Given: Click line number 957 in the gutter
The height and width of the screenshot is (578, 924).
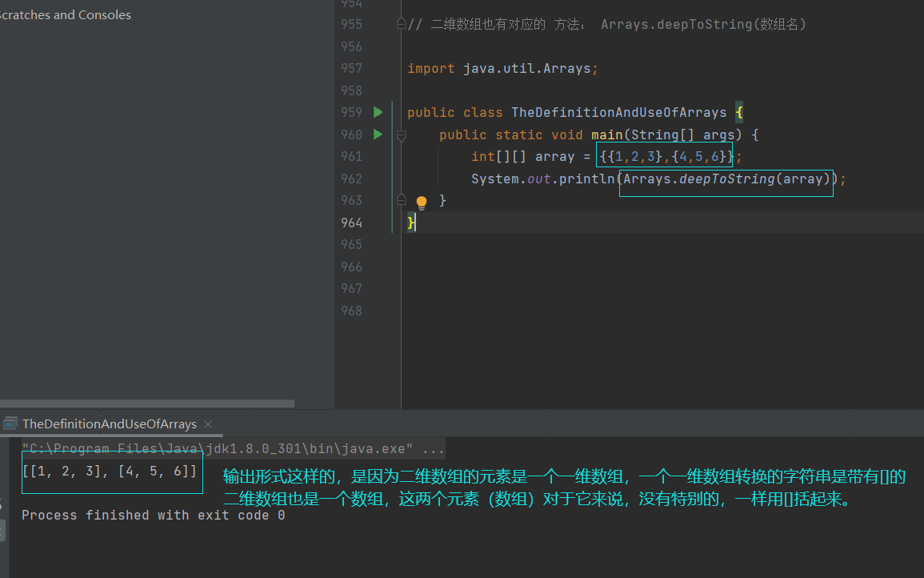Looking at the screenshot, I should 351,68.
